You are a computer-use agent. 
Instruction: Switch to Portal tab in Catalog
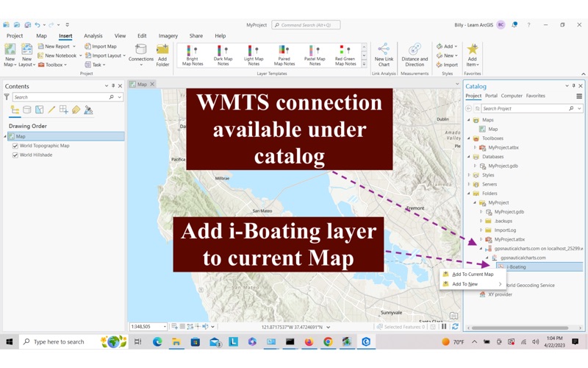[491, 96]
